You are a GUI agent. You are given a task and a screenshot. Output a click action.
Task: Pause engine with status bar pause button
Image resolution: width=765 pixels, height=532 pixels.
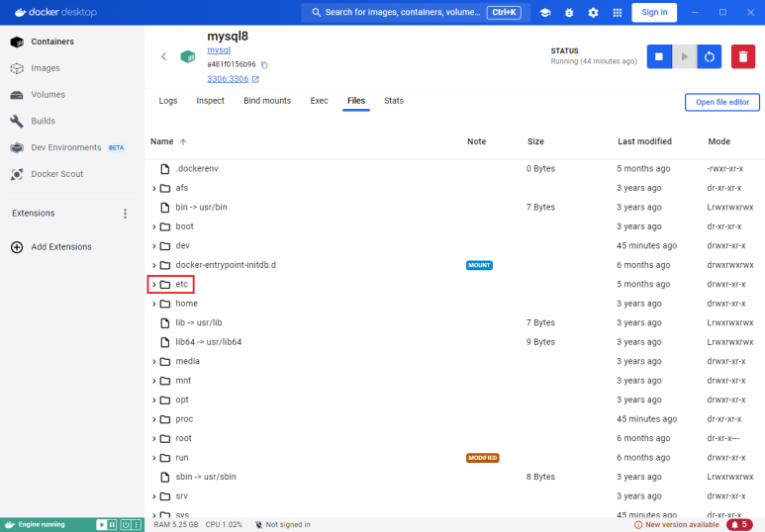click(x=112, y=525)
